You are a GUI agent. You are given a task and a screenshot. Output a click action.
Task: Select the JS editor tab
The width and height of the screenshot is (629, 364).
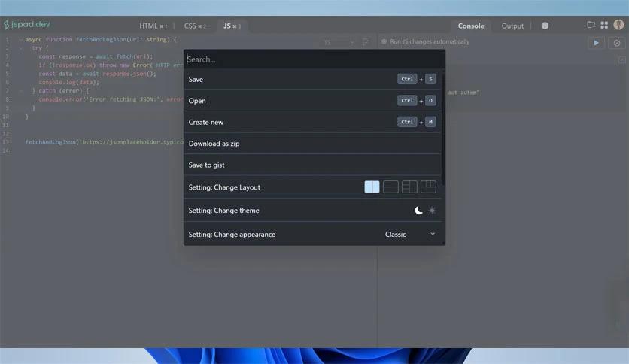pyautogui.click(x=232, y=26)
